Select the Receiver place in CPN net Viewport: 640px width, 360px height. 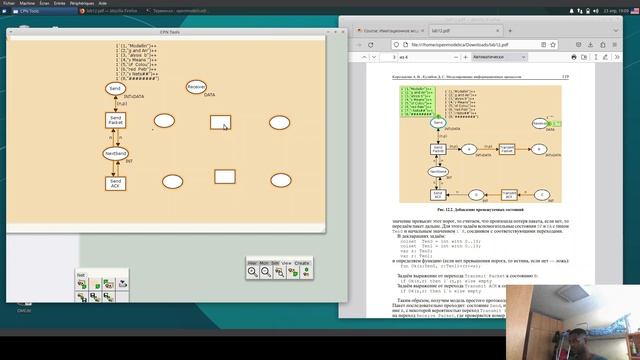[196, 87]
